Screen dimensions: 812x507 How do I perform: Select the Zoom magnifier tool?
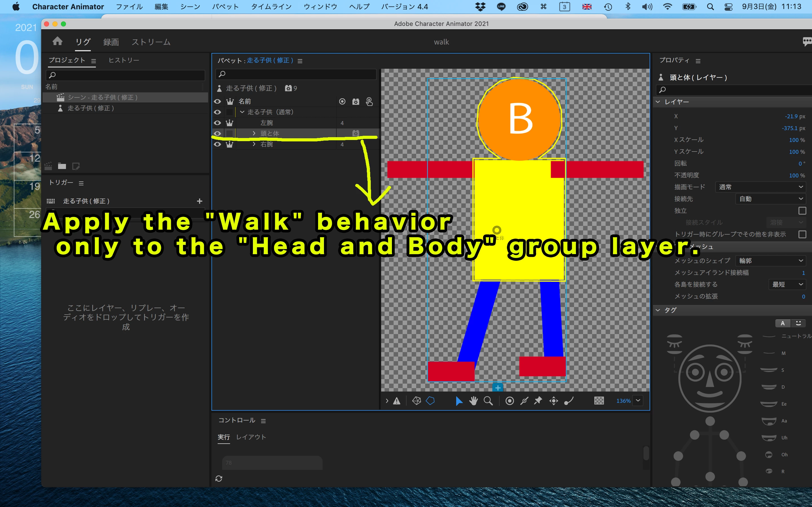tap(488, 401)
